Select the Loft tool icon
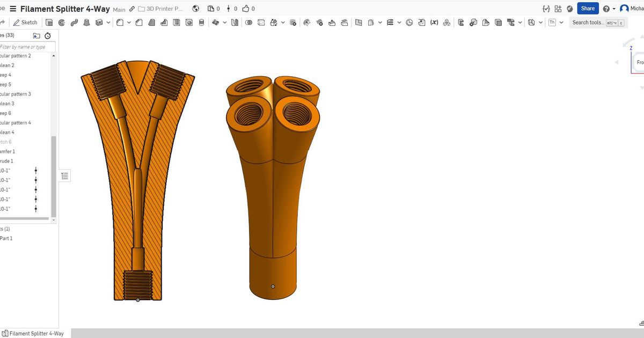Viewport: 644px width, 338px height. tap(86, 23)
